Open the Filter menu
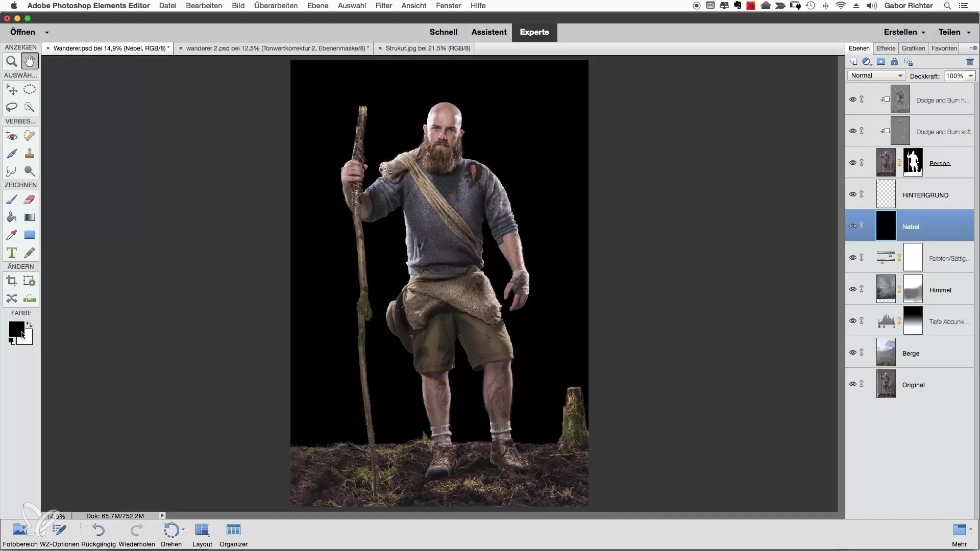The image size is (980, 551). pos(384,6)
